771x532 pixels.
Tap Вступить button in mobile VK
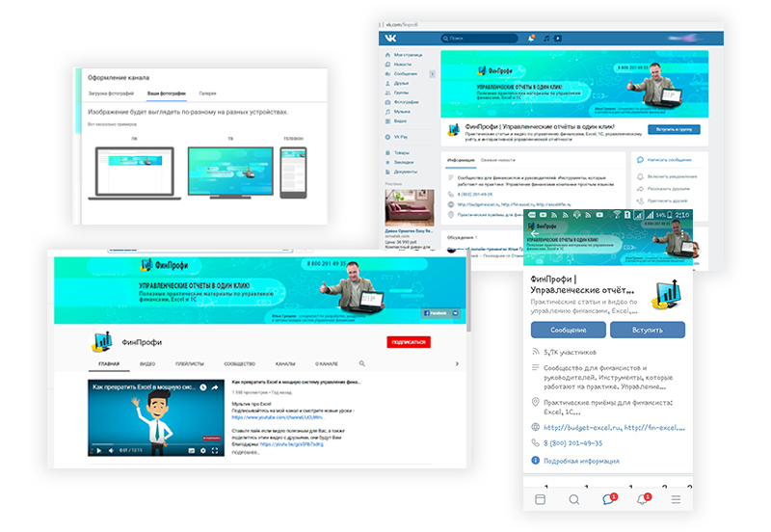[x=647, y=330]
